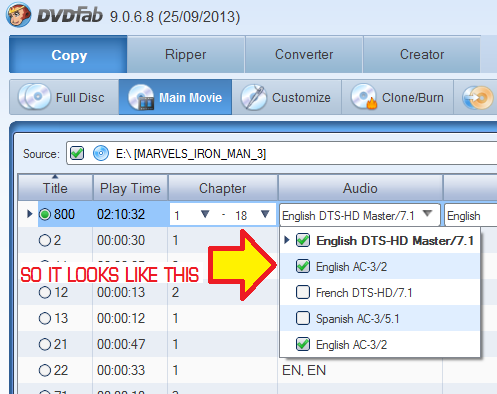Screen dimensions: 497x394
Task: Click the blue disc icon in Source field
Action: (101, 153)
